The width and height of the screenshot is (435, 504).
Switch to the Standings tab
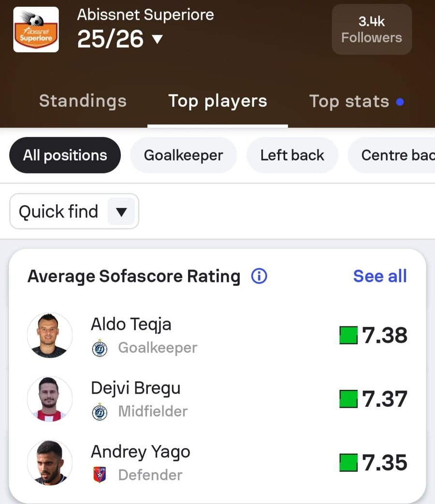(83, 101)
